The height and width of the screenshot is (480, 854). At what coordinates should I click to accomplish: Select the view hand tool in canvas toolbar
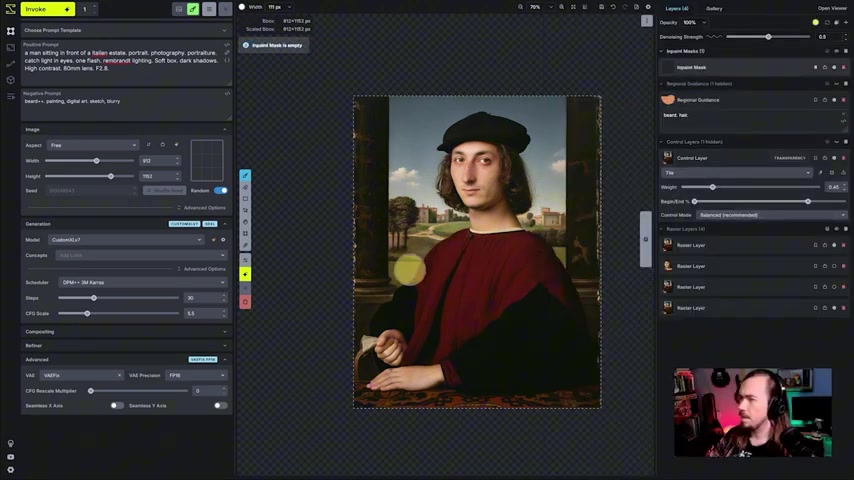click(x=245, y=222)
